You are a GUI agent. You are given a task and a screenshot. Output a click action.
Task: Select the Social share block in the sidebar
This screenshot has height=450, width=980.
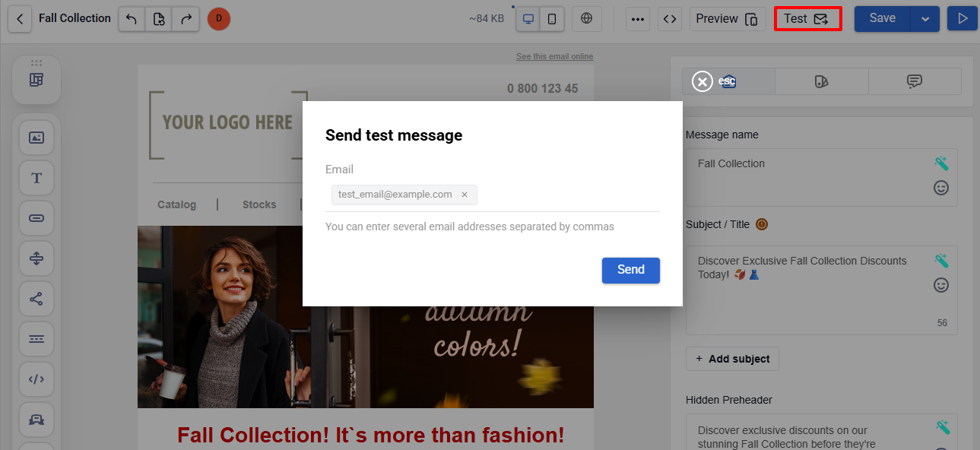pos(36,299)
